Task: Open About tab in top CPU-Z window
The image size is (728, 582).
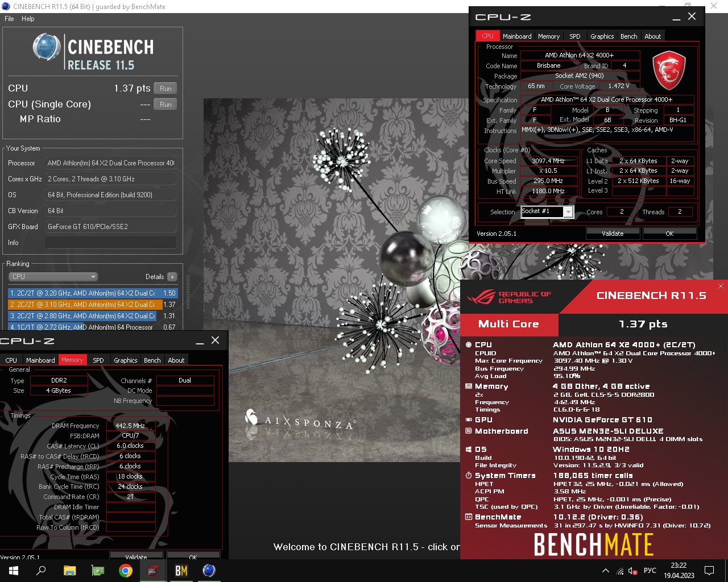Action: 652,36
